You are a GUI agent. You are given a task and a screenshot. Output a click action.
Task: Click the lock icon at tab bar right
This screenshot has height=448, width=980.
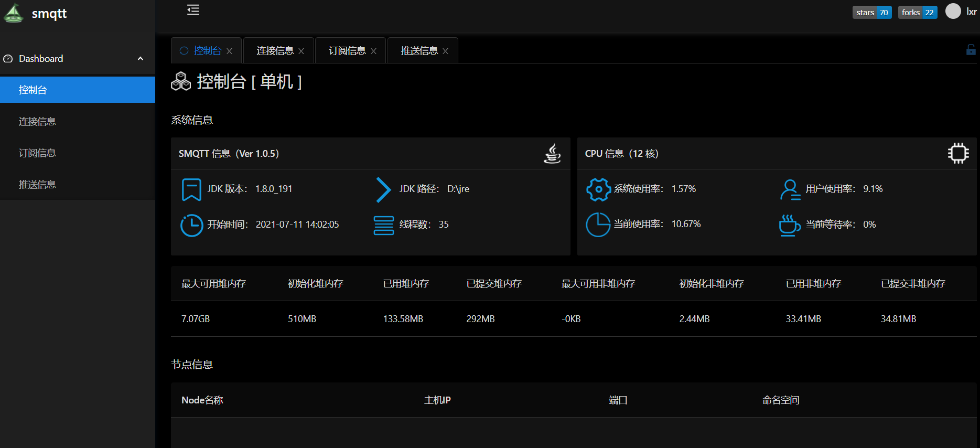(x=971, y=50)
